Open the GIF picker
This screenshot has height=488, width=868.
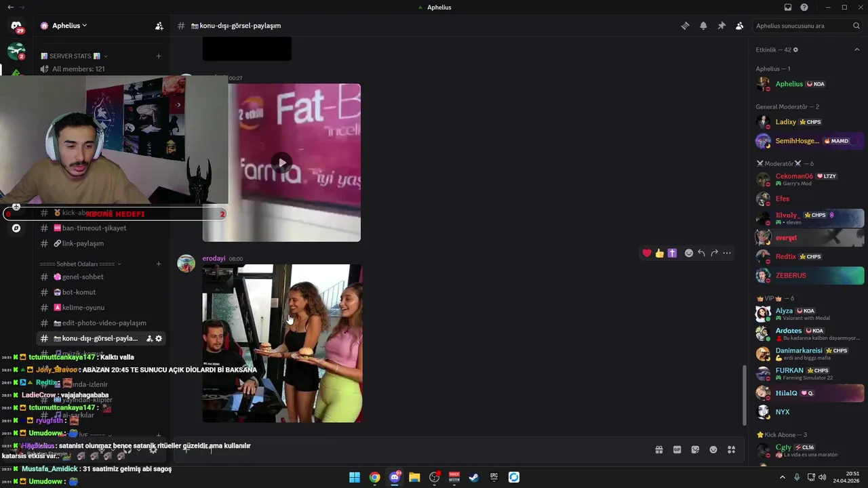[x=677, y=449]
